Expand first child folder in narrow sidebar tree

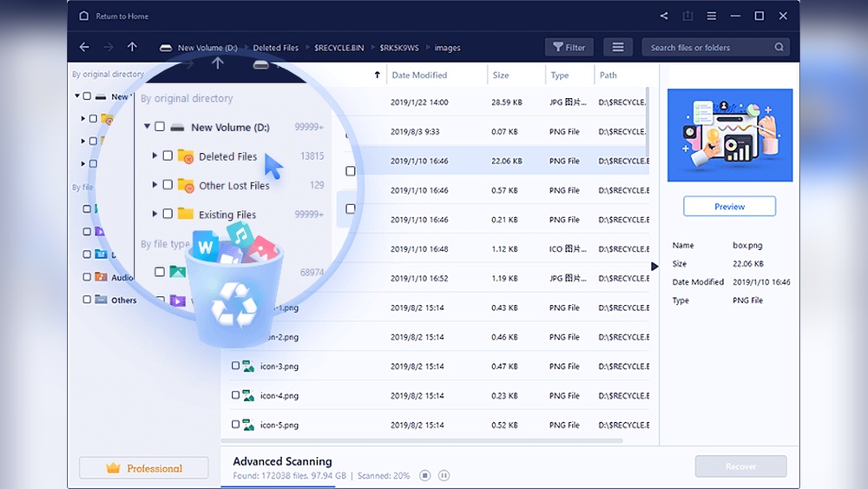click(83, 118)
